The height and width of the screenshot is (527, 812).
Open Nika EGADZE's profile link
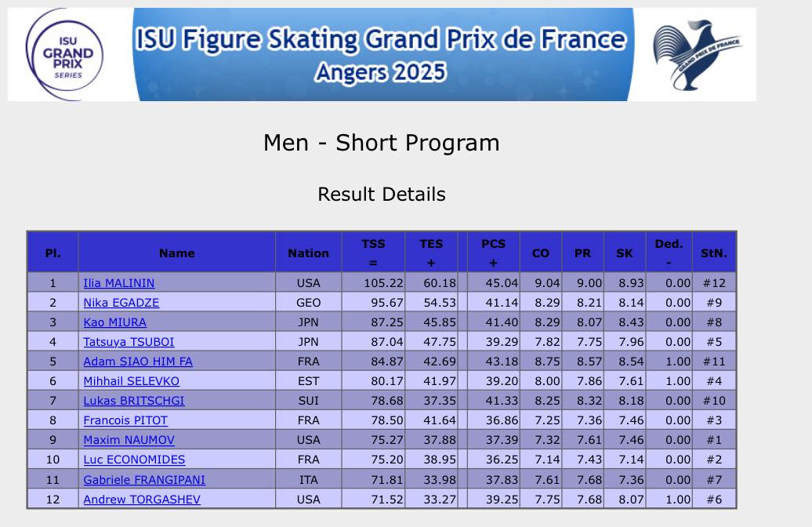coord(121,303)
